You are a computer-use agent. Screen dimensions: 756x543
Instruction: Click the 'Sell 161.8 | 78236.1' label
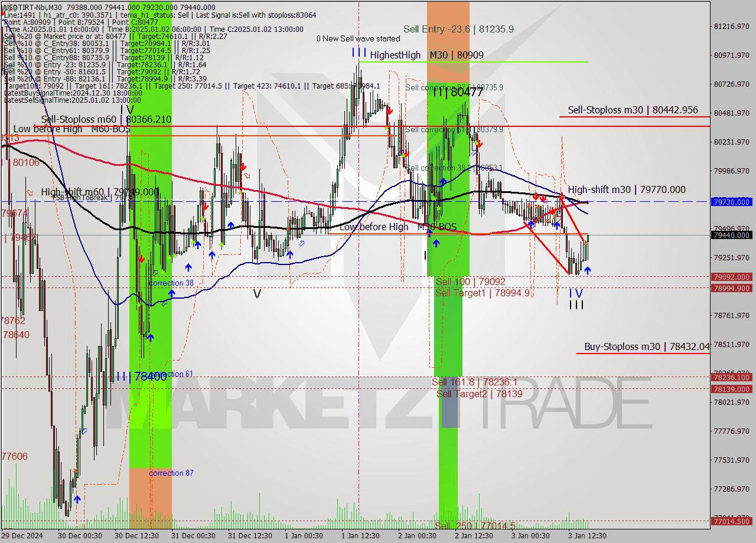[474, 382]
